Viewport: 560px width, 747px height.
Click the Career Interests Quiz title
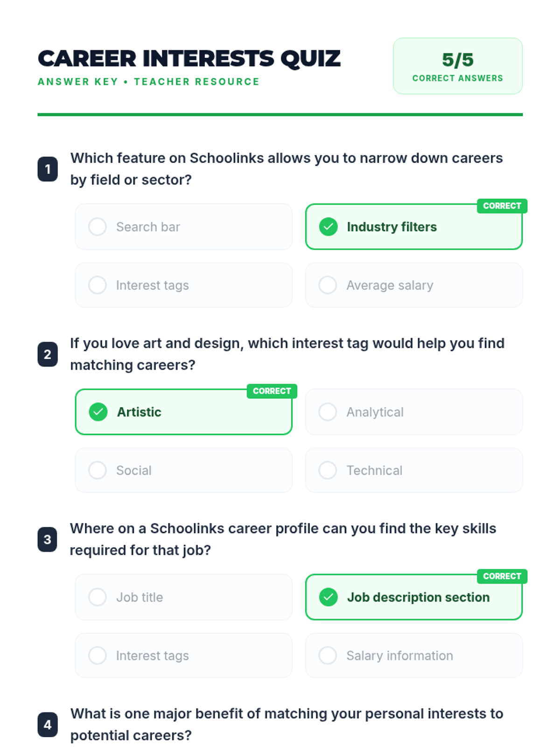pyautogui.click(x=189, y=58)
